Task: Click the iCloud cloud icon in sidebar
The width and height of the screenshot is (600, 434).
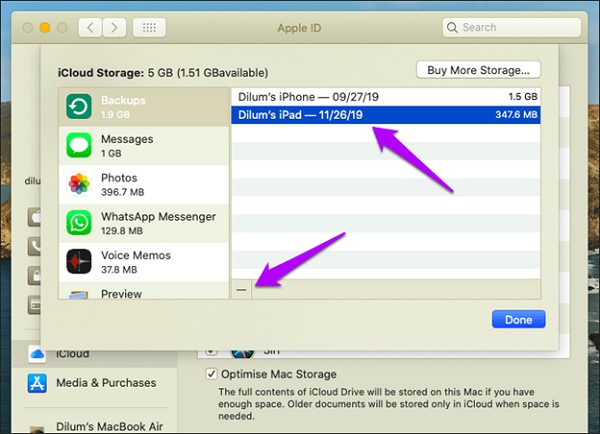Action: click(x=38, y=353)
